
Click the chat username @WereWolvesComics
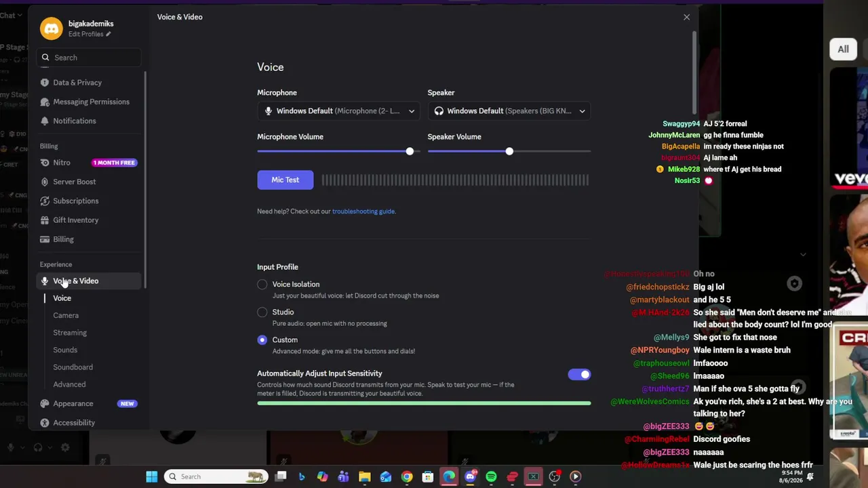click(650, 402)
